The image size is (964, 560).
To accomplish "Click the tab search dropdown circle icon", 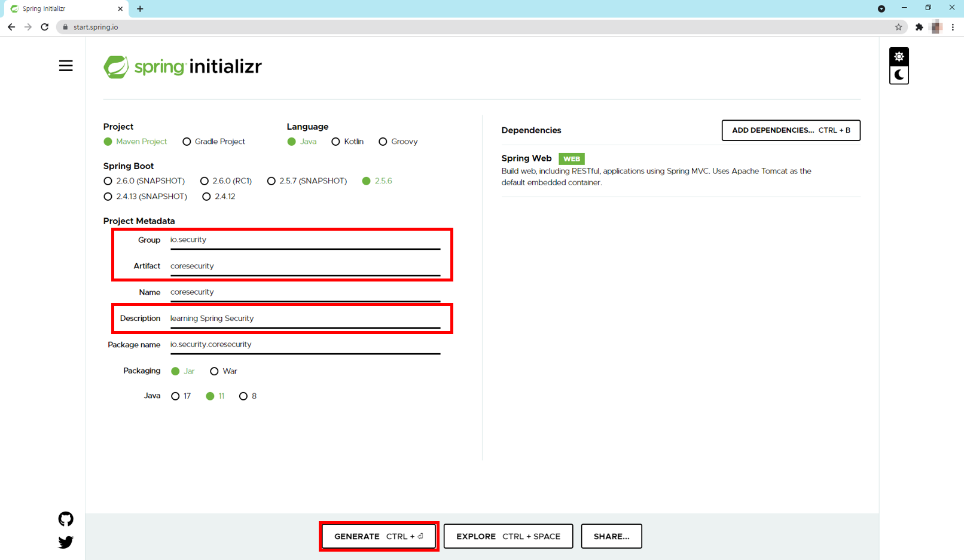I will pos(881,9).
